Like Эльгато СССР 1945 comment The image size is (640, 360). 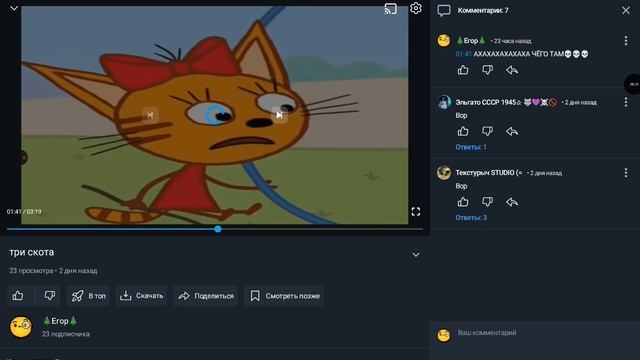(463, 131)
